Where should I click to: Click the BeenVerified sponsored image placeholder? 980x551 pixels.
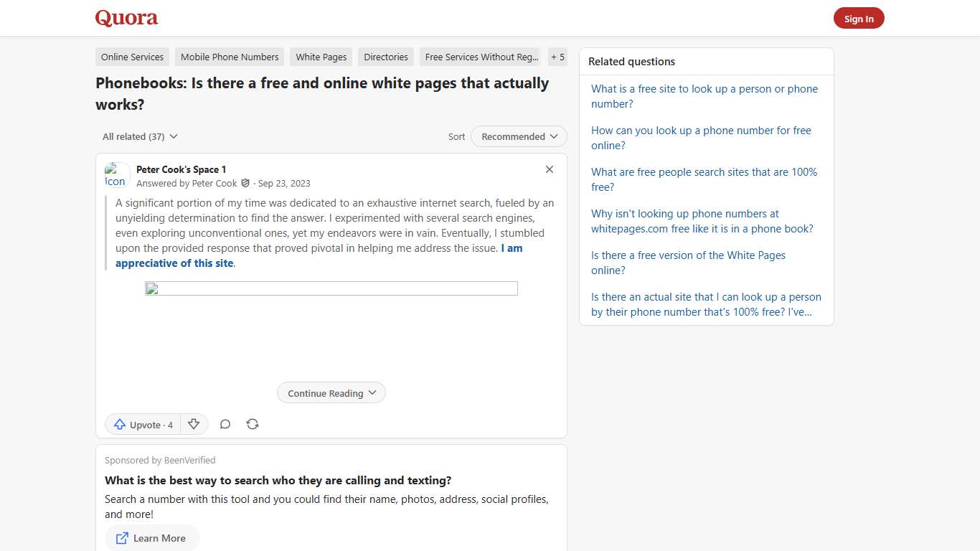331,288
